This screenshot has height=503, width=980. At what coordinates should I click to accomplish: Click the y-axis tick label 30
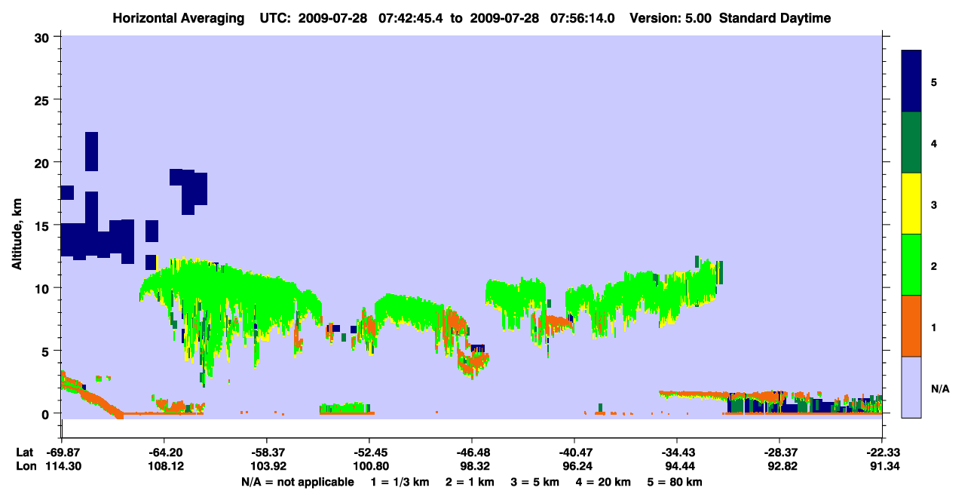[x=44, y=37]
